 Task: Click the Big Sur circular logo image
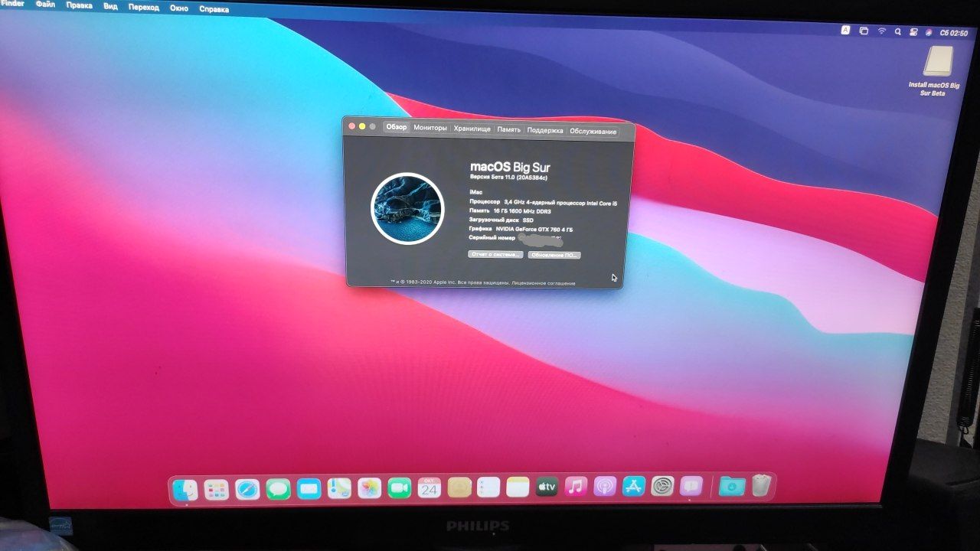pyautogui.click(x=407, y=208)
